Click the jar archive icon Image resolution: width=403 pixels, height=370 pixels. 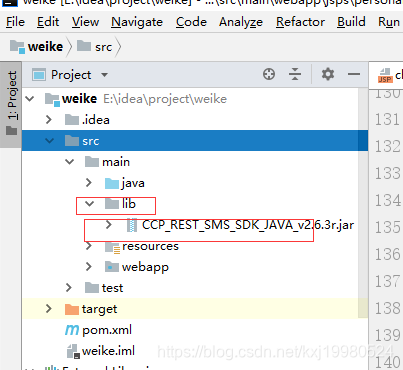[x=132, y=225]
